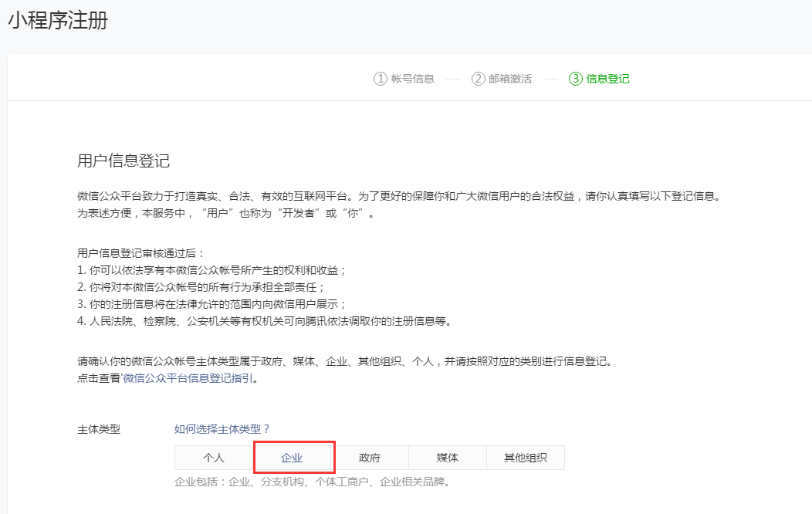Select the 邮箱激活 step label
Image resolution: width=812 pixels, height=514 pixels.
click(510, 79)
